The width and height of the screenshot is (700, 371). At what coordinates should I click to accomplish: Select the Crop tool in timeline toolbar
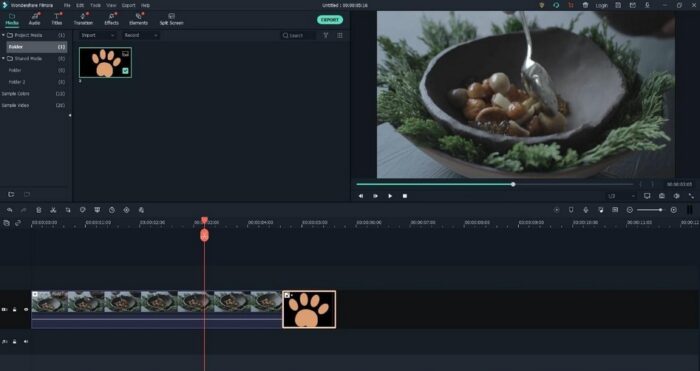click(x=68, y=210)
